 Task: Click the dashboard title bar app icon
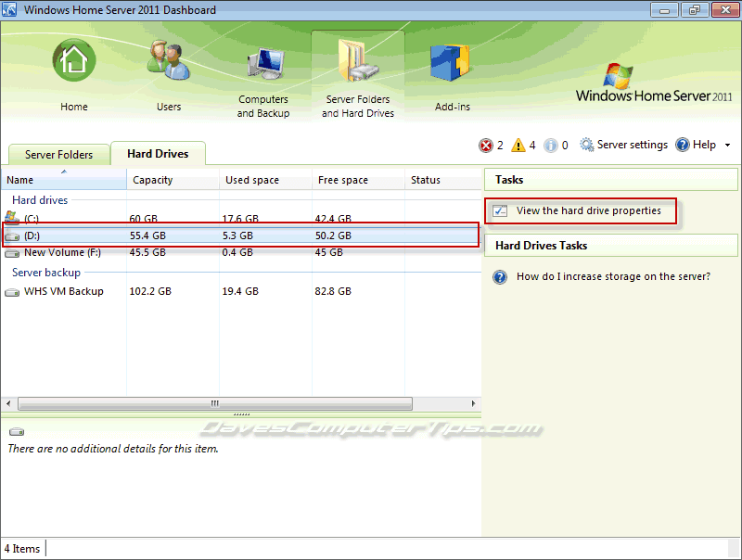[x=9, y=9]
